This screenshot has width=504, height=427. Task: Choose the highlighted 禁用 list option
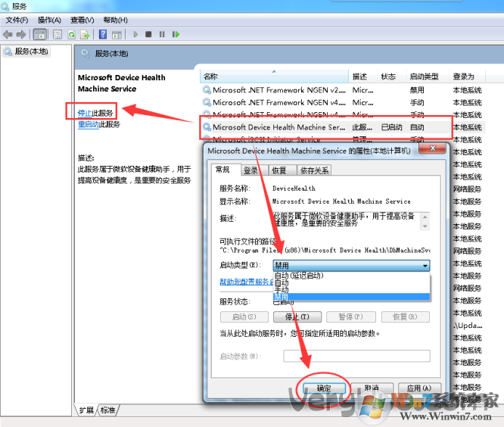351,297
